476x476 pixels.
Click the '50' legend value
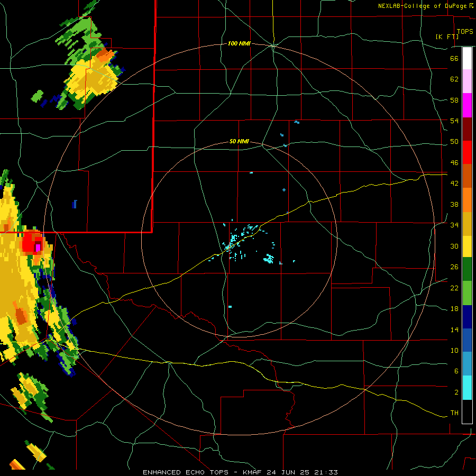point(454,141)
